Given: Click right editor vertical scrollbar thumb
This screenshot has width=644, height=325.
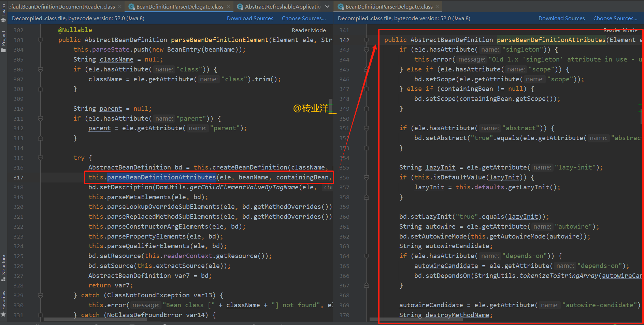Looking at the screenshot, I should pyautogui.click(x=642, y=116).
